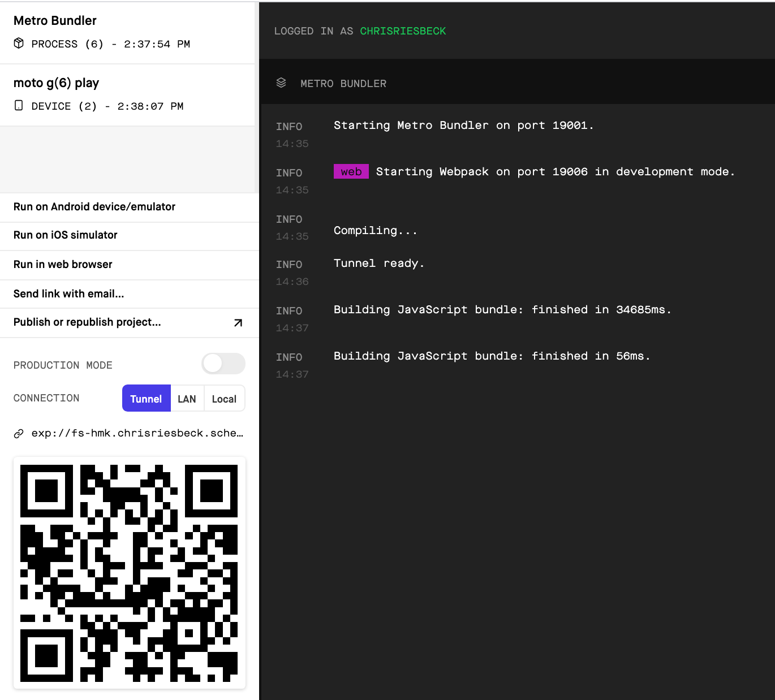The height and width of the screenshot is (700, 775).
Task: Run on Android device/emulator
Action: point(130,207)
